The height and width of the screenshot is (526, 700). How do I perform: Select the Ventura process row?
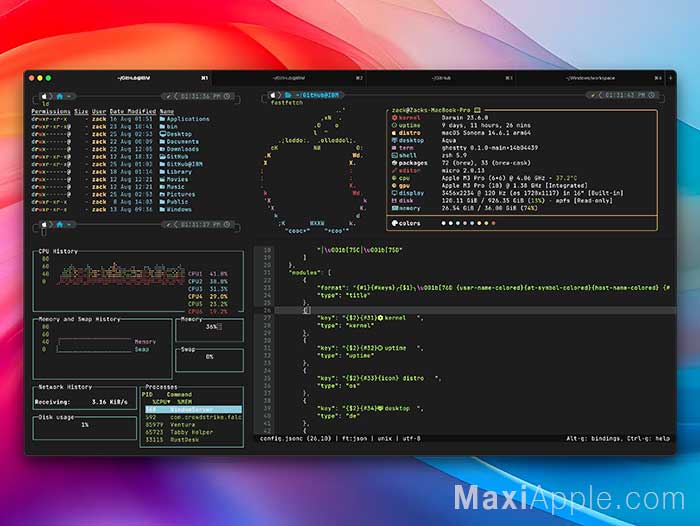point(193,425)
